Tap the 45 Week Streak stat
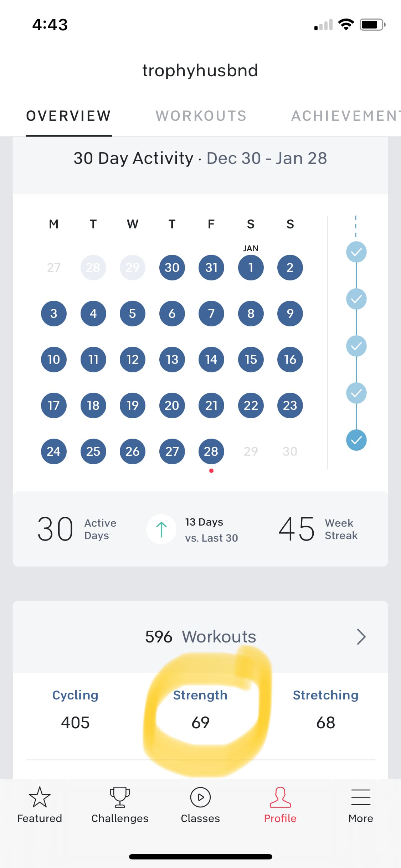 pyautogui.click(x=318, y=529)
